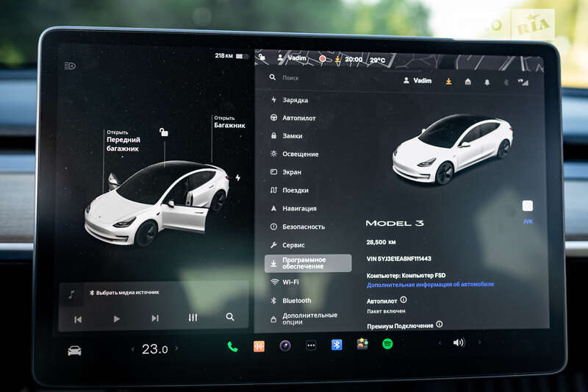The width and height of the screenshot is (588, 392).
Task: Tap the 218 км range indicator
Action: click(224, 55)
